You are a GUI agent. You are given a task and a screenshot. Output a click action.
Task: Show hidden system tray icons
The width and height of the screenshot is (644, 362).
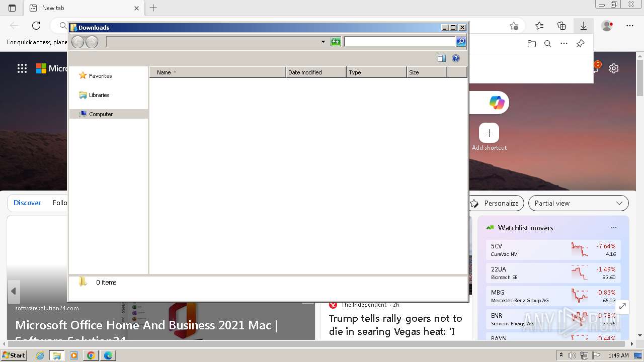click(x=561, y=355)
